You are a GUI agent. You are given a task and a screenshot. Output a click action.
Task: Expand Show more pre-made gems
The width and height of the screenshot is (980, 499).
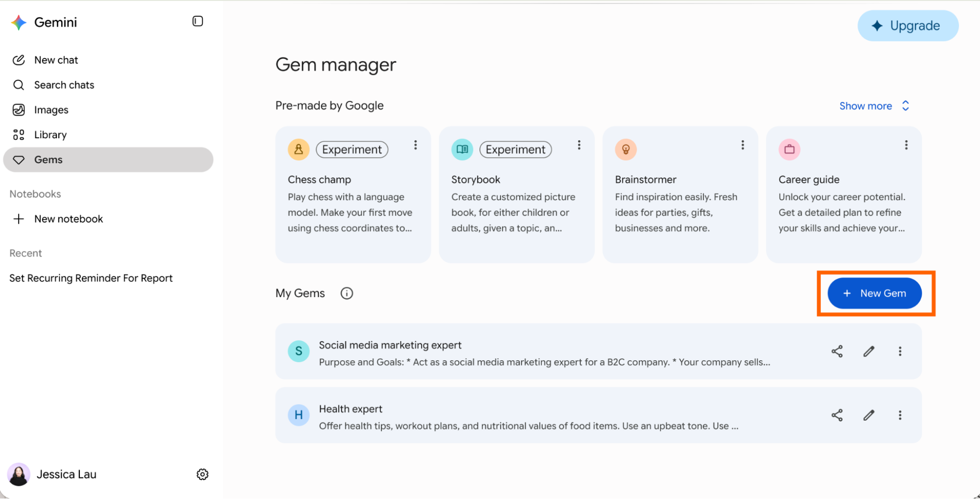coord(875,106)
